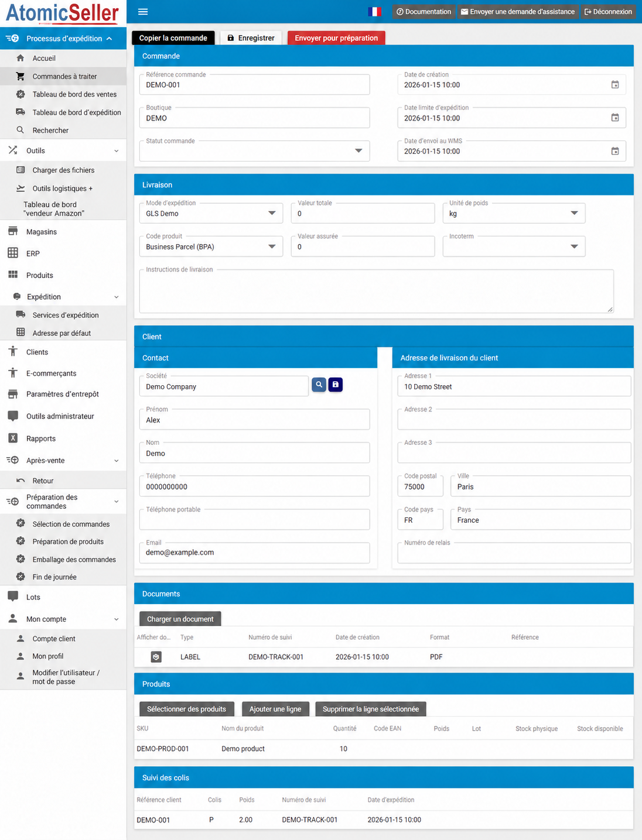This screenshot has width=642, height=840.
Task: Select the DEMO-PROD-001 product row
Action: coord(384,749)
